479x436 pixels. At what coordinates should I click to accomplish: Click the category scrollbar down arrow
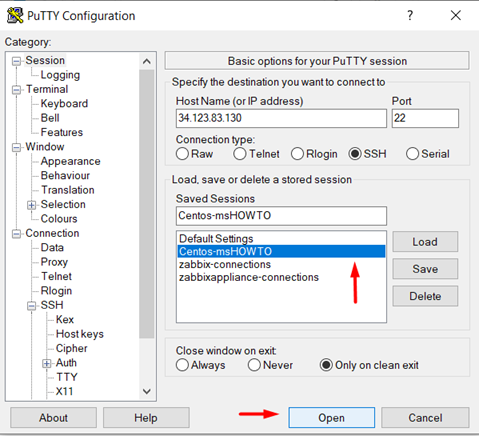pyautogui.click(x=147, y=391)
